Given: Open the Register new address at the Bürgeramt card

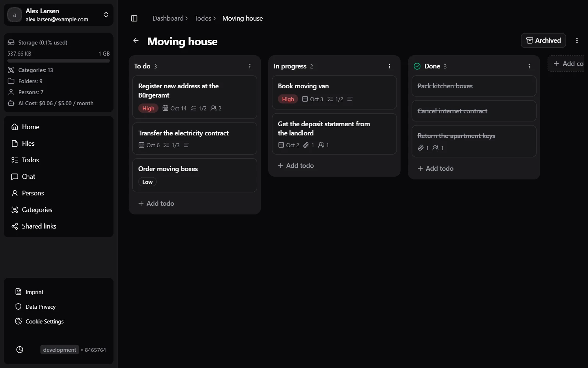Looking at the screenshot, I should click(x=195, y=97).
